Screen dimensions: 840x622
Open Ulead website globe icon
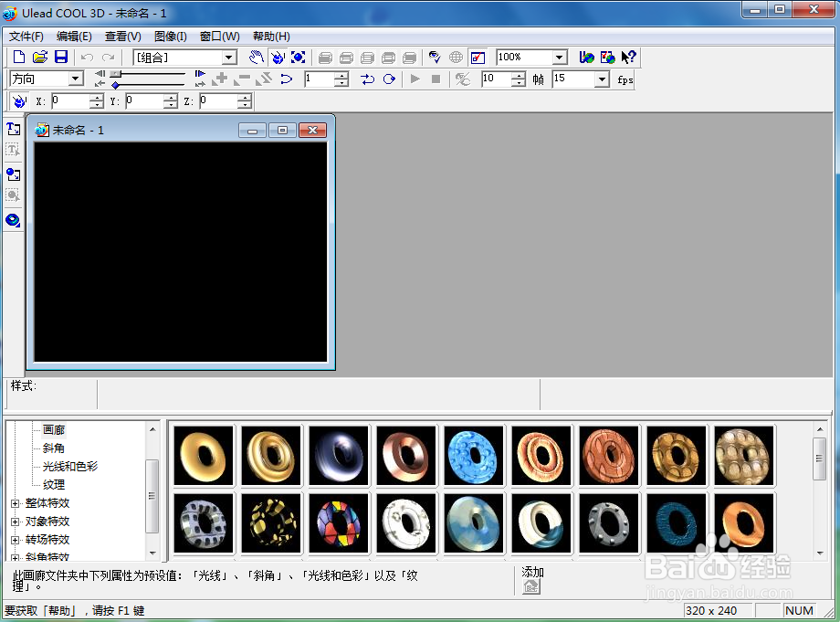(x=586, y=58)
